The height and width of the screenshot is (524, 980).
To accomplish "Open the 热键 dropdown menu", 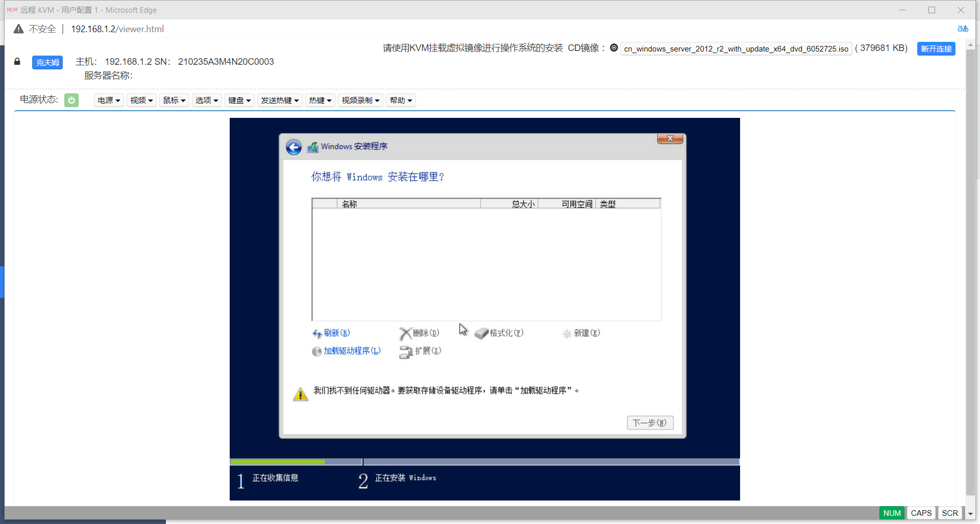I will pyautogui.click(x=320, y=101).
